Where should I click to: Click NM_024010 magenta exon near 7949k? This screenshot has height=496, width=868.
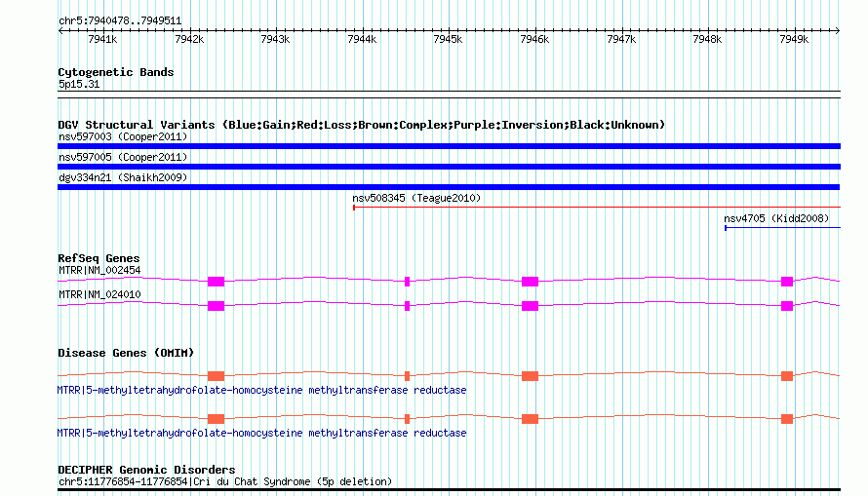pyautogui.click(x=787, y=306)
